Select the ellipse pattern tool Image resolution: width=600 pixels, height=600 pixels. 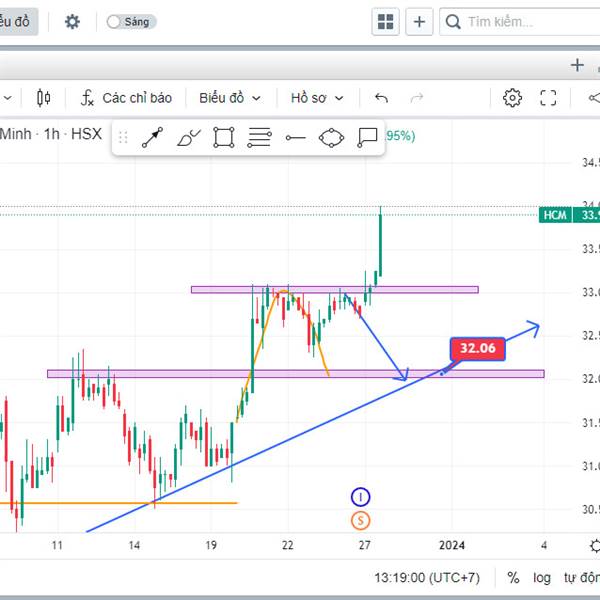[331, 137]
